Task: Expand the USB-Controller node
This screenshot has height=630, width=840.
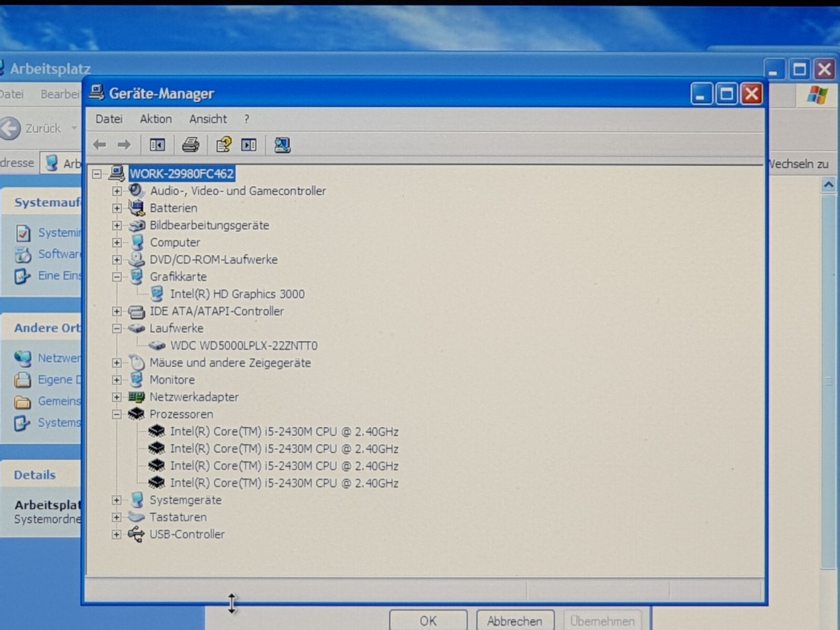Action: point(117,534)
